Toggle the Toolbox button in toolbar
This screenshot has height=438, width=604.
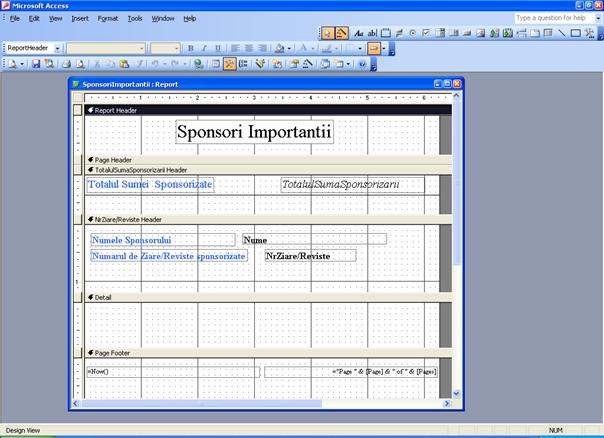[229, 64]
